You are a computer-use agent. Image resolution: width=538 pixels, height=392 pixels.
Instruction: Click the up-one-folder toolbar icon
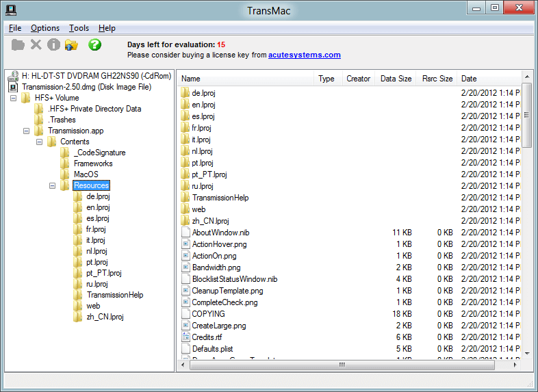point(71,45)
